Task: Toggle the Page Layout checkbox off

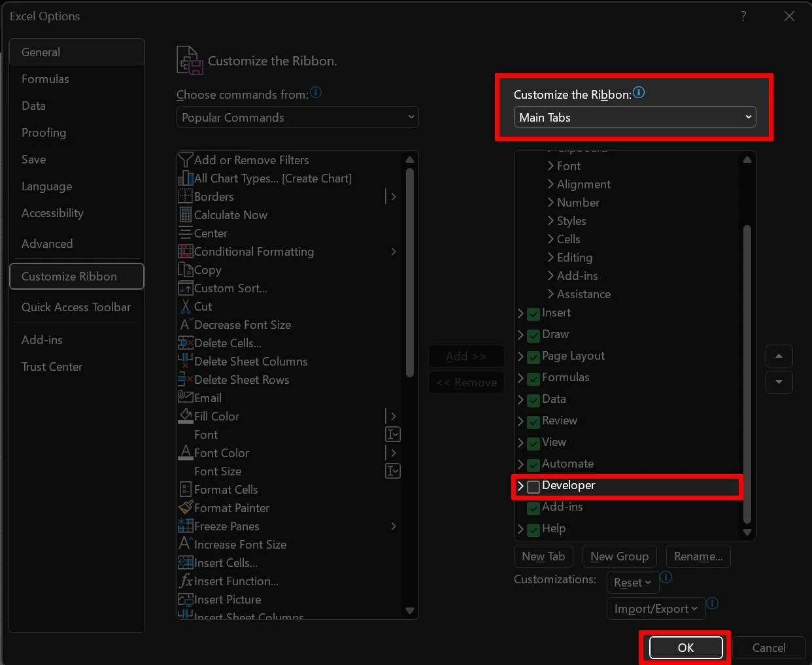Action: tap(533, 357)
